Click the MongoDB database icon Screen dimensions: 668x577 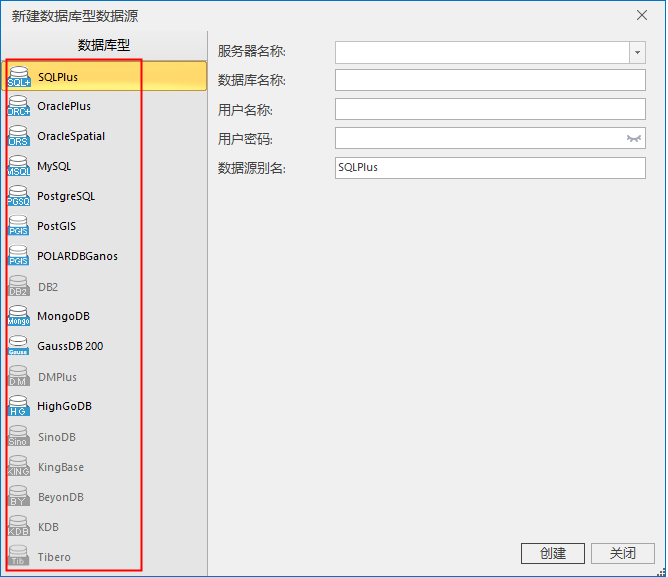(x=19, y=316)
